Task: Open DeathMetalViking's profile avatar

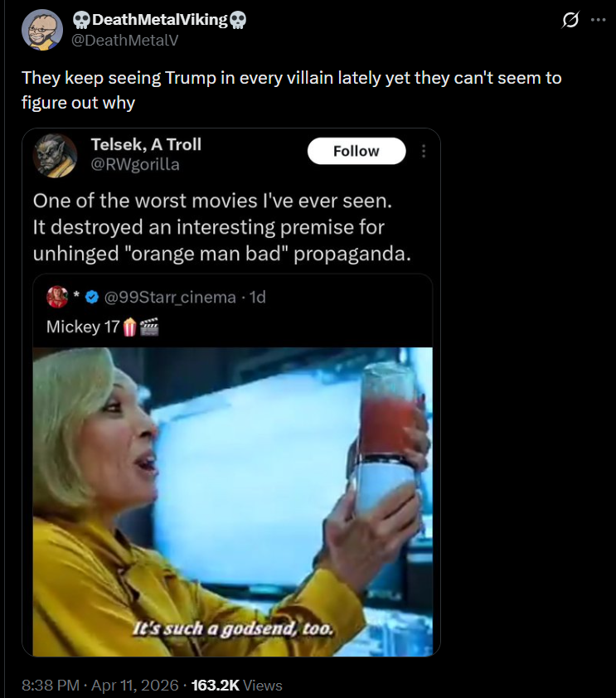Action: point(42,30)
